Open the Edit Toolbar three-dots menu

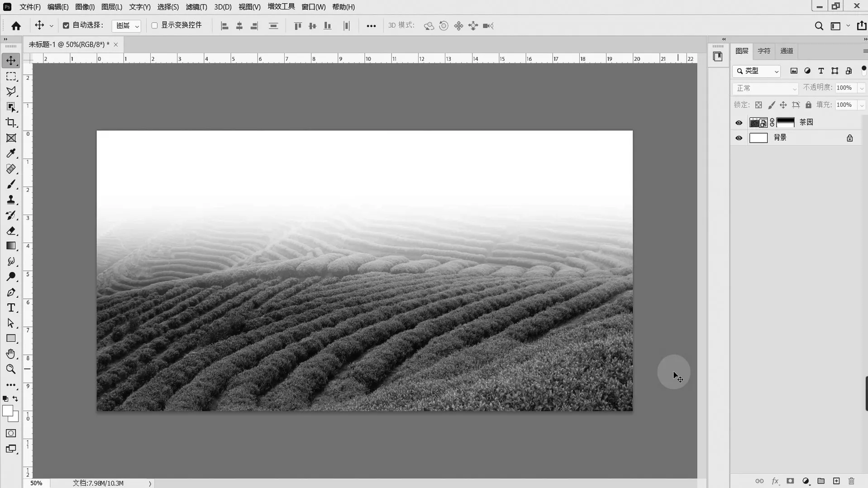pyautogui.click(x=11, y=385)
